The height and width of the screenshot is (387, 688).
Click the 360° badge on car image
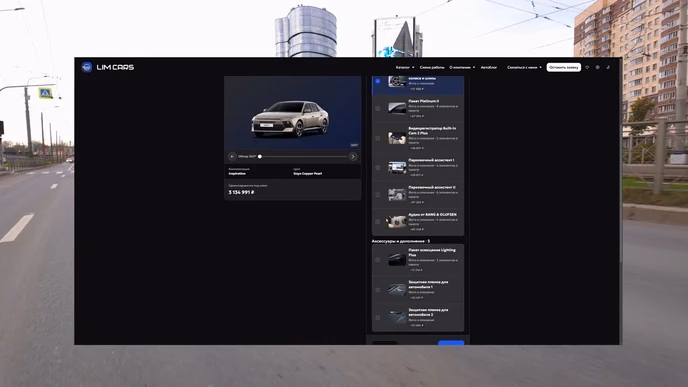[354, 145]
